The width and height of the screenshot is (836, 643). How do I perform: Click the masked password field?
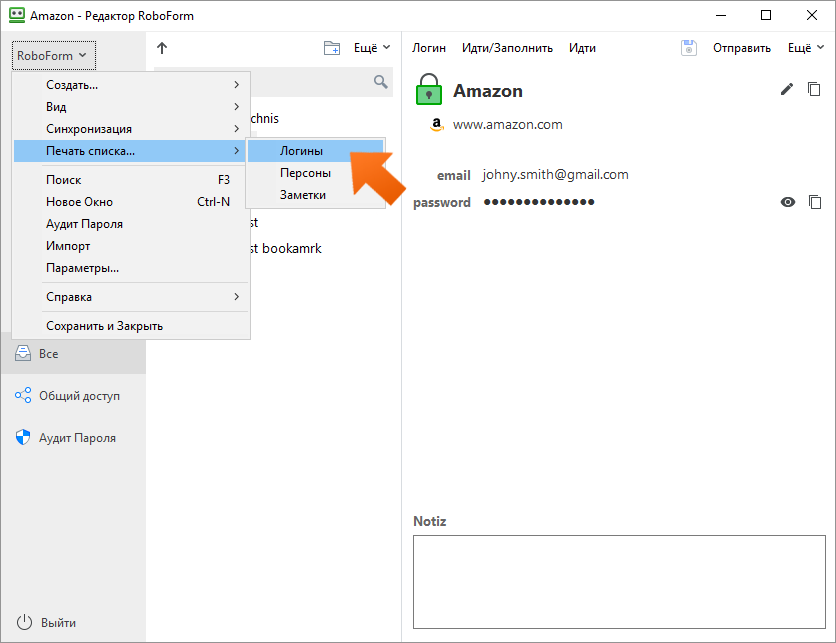[x=539, y=202]
